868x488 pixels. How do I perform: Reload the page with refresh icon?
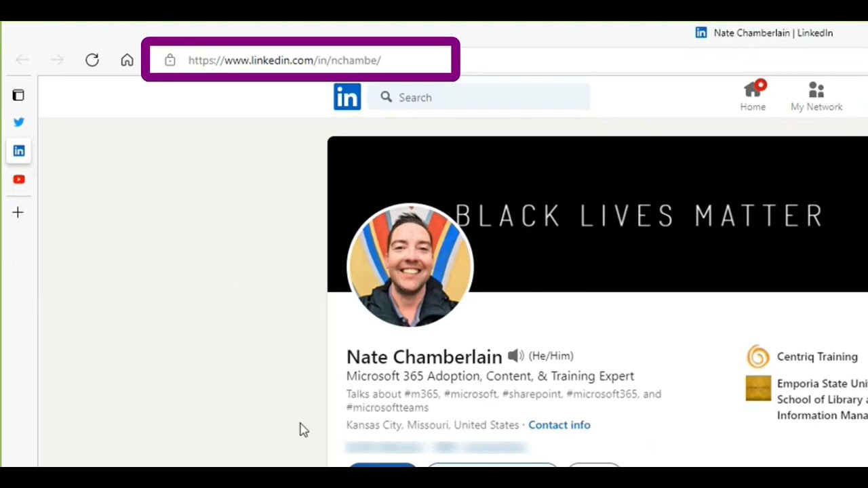pyautogui.click(x=92, y=60)
